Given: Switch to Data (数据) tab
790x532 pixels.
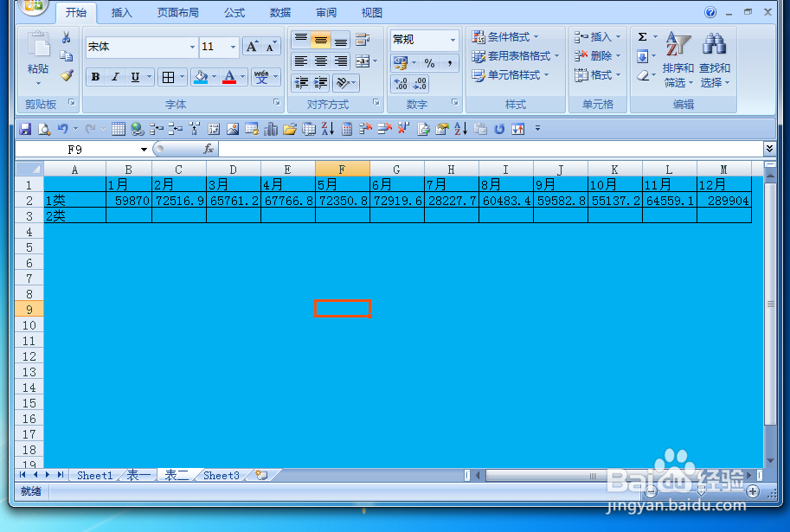Looking at the screenshot, I should click(280, 13).
